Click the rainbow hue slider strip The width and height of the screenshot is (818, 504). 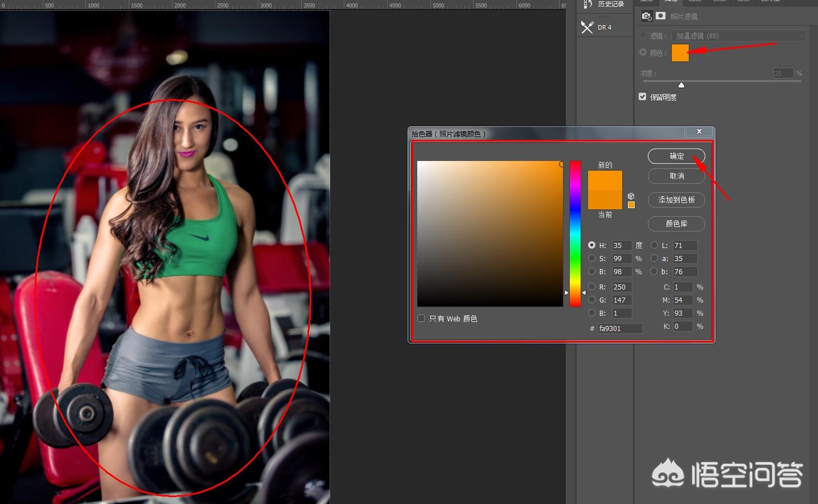[x=575, y=234]
